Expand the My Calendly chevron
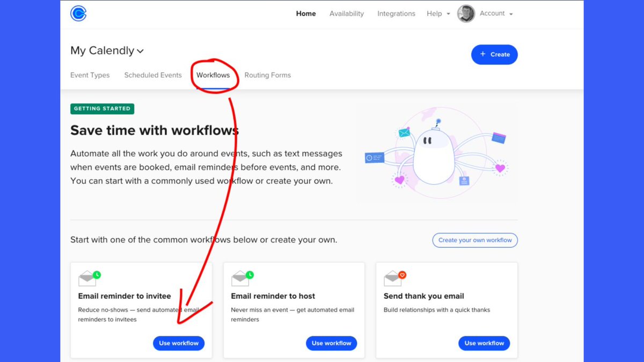644x362 pixels. click(140, 51)
